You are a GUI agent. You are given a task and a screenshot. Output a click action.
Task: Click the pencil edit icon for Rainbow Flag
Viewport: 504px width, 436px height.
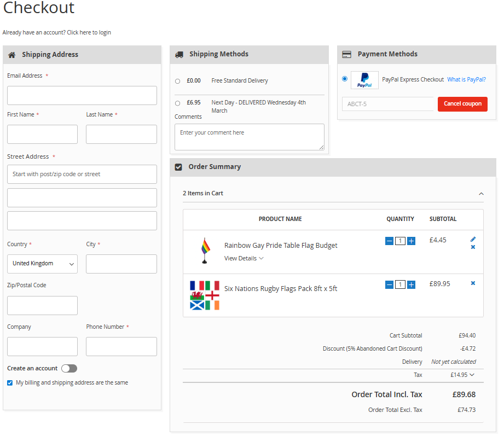(473, 239)
